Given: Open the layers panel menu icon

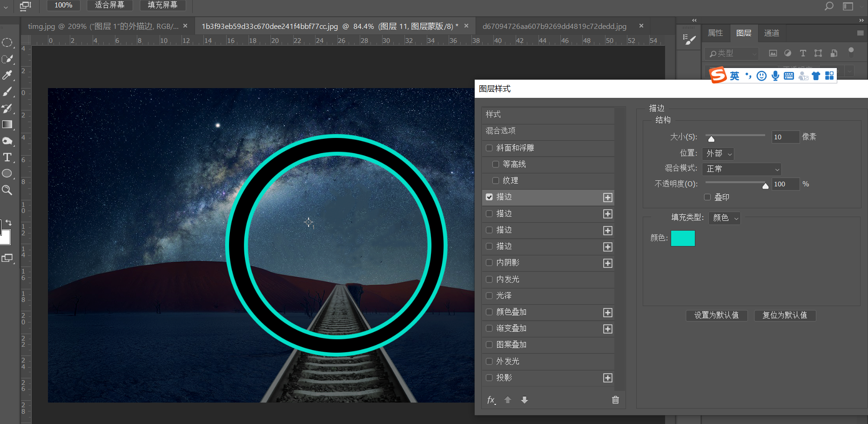Looking at the screenshot, I should [x=860, y=33].
